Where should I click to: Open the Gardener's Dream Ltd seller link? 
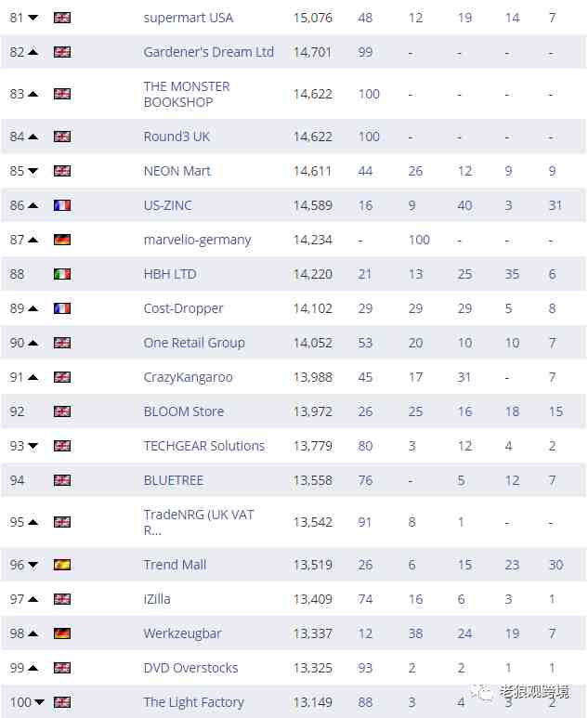208,52
